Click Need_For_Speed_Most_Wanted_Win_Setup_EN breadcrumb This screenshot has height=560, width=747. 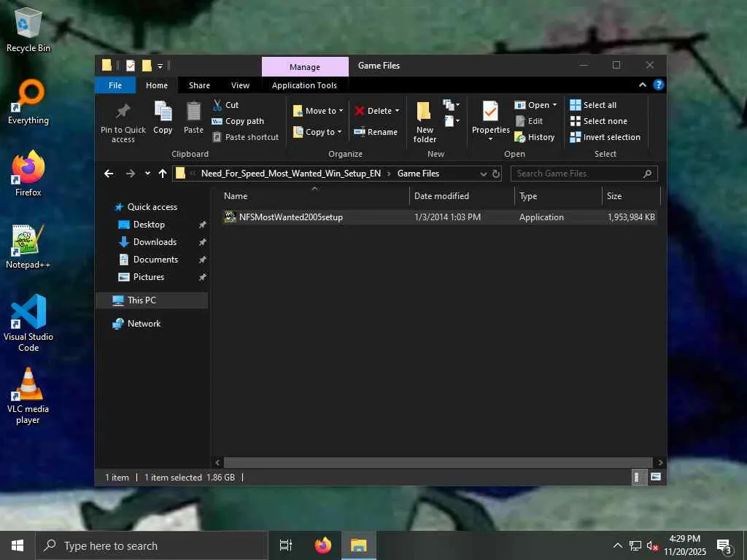[x=291, y=174]
